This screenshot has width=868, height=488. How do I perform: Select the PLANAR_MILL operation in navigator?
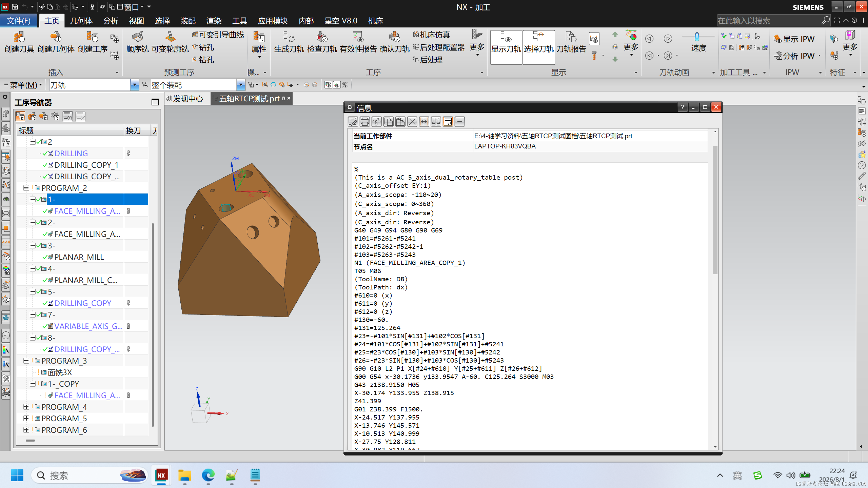point(79,257)
